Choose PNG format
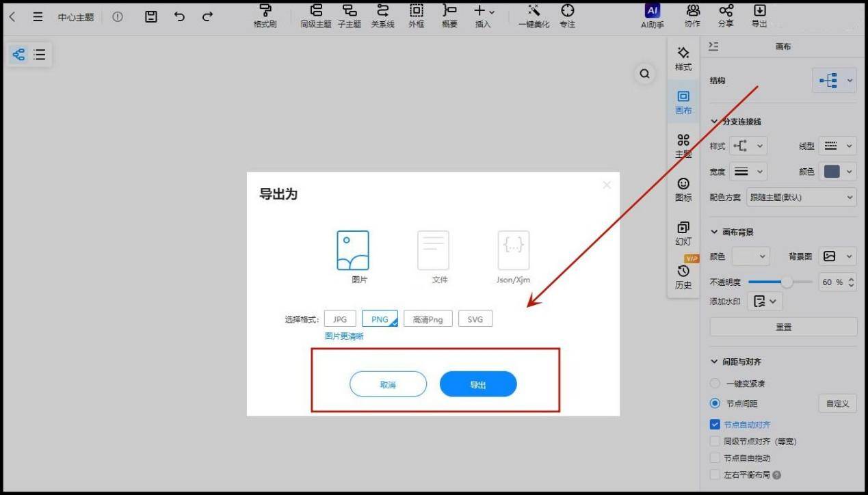The height and width of the screenshot is (495, 868). pos(380,319)
